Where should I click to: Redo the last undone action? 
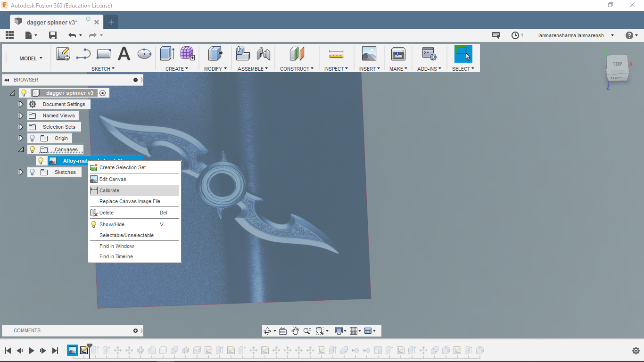(x=92, y=35)
